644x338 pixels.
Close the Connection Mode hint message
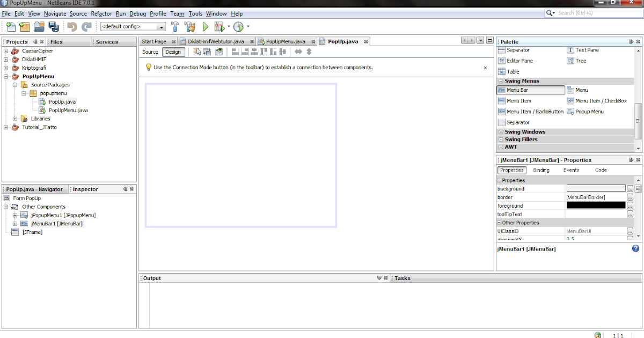coord(485,68)
